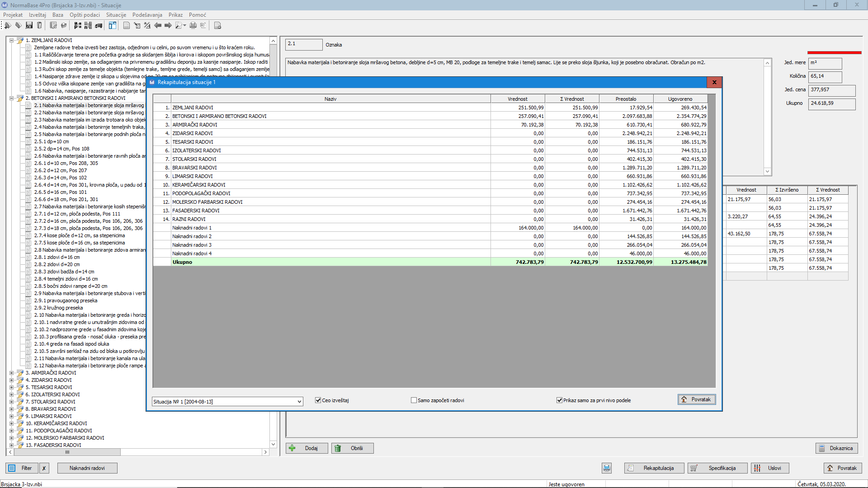This screenshot has height=488, width=868.
Task: Enable Samo započeti radovi checkbox
Action: point(414,400)
